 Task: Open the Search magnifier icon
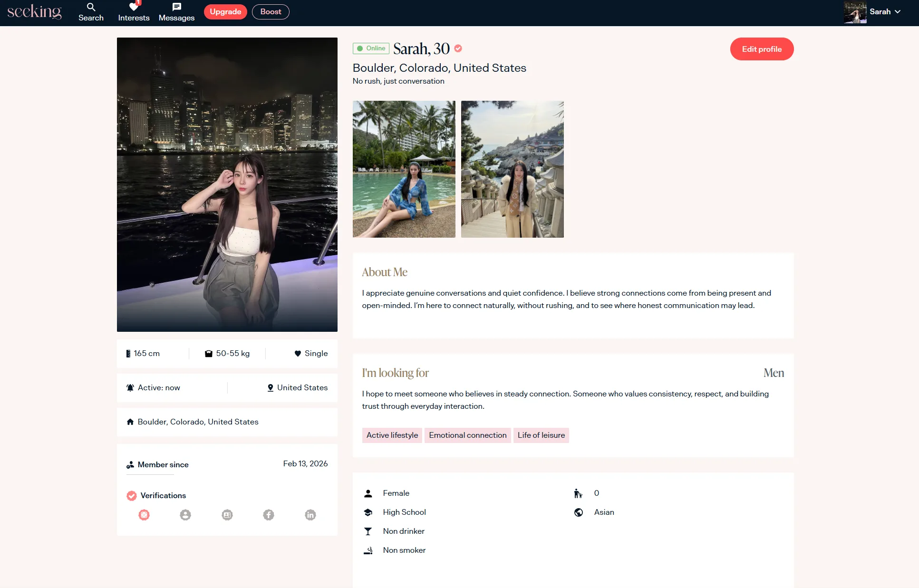click(x=91, y=7)
